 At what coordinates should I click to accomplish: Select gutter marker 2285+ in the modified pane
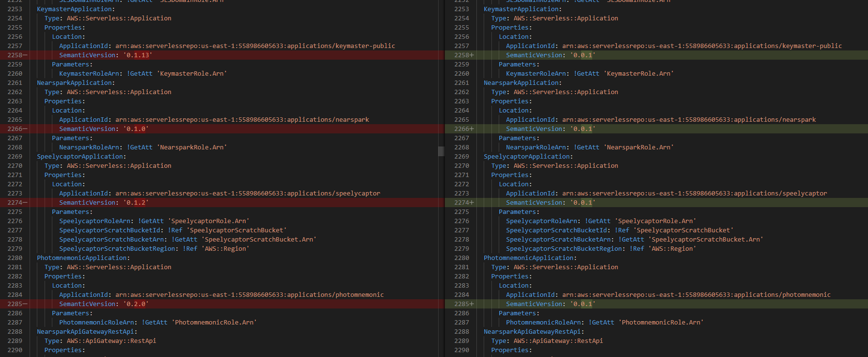464,304
